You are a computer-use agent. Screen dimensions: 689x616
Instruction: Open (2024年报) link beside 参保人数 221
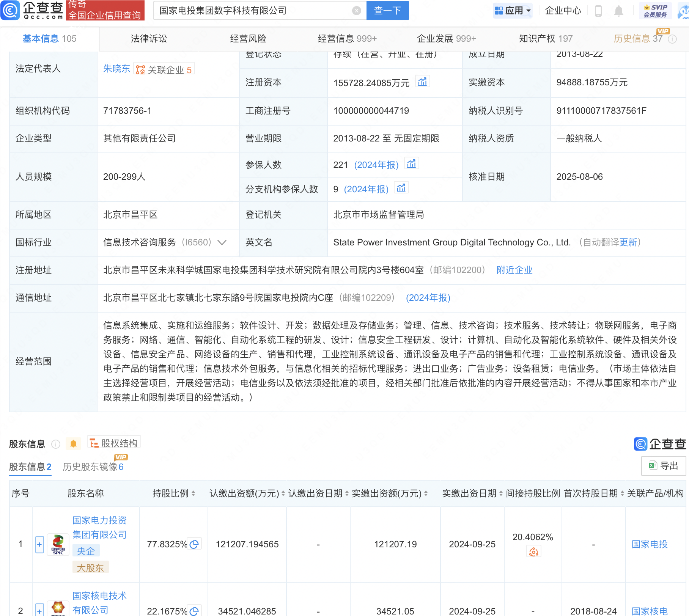click(x=376, y=165)
